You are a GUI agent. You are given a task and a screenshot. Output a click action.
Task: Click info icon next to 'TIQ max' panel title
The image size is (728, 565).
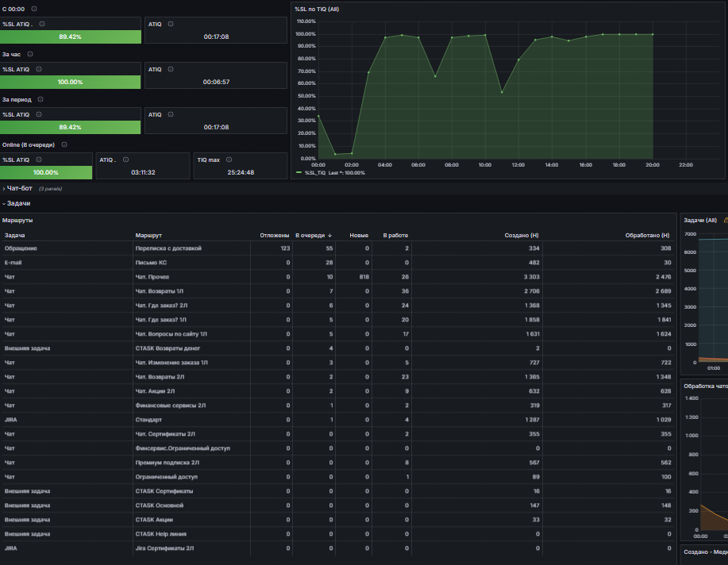click(x=229, y=160)
